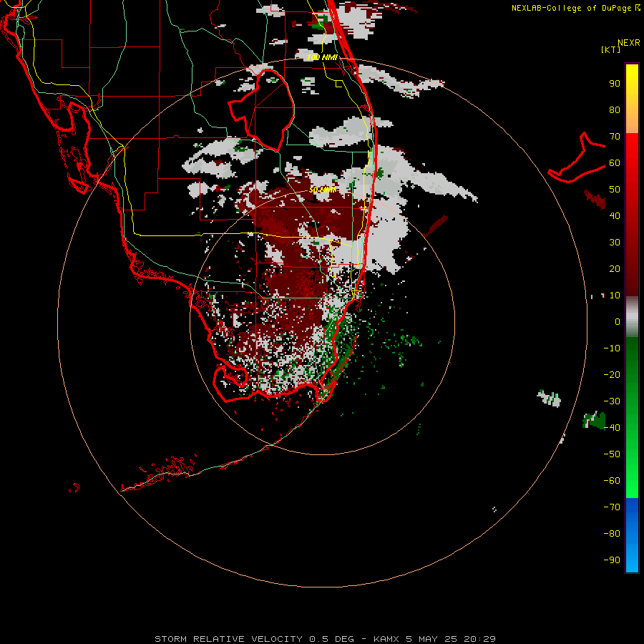Click the -60 scale value
Screen dimensions: 644x644
point(612,481)
